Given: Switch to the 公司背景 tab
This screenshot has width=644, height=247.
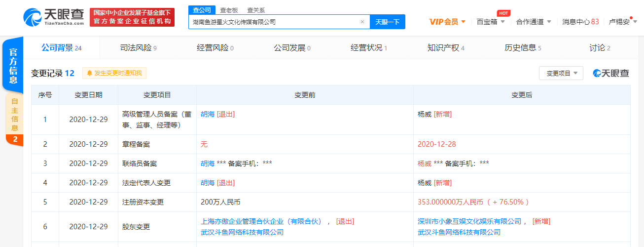Looking at the screenshot, I should pyautogui.click(x=61, y=48).
